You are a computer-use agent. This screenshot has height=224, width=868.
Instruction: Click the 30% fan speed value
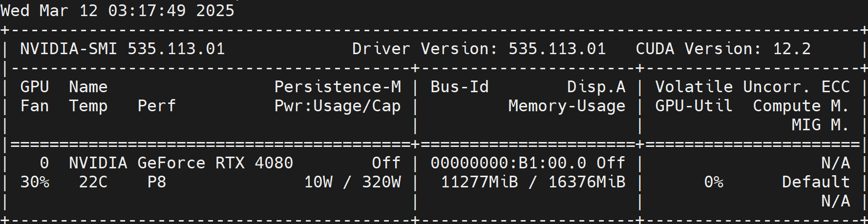[35, 182]
